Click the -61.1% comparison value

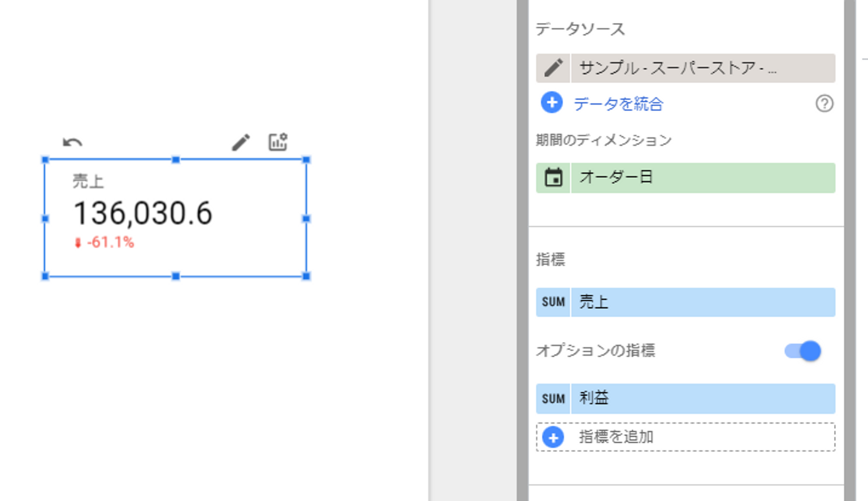111,243
